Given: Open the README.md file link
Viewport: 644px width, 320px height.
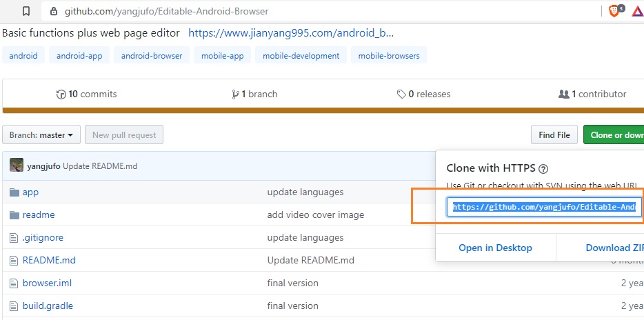Looking at the screenshot, I should (49, 260).
